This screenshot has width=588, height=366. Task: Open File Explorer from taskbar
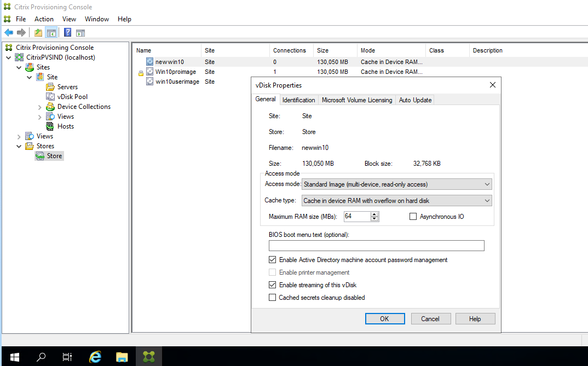(x=122, y=357)
